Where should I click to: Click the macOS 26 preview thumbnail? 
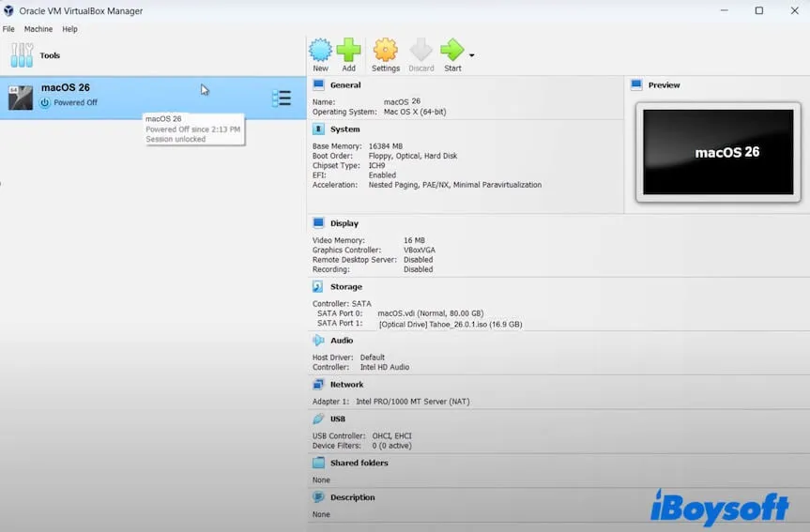pyautogui.click(x=718, y=152)
